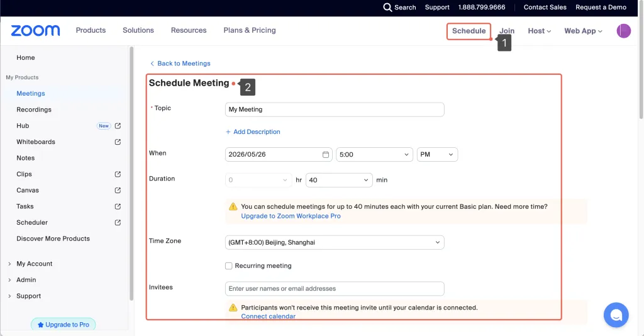The width and height of the screenshot is (644, 336).
Task: Click Upgrade to Pro button
Action: (64, 325)
